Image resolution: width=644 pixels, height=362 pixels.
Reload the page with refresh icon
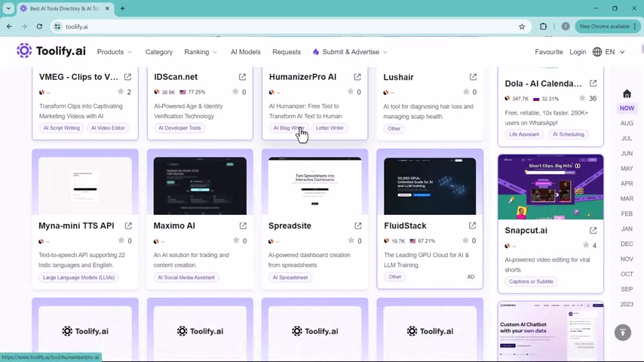pos(39,26)
